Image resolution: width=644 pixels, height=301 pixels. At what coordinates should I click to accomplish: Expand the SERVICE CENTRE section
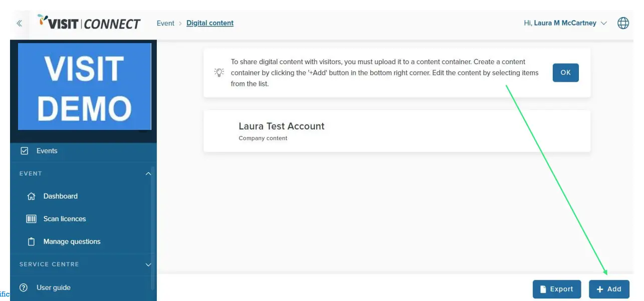pos(148,264)
